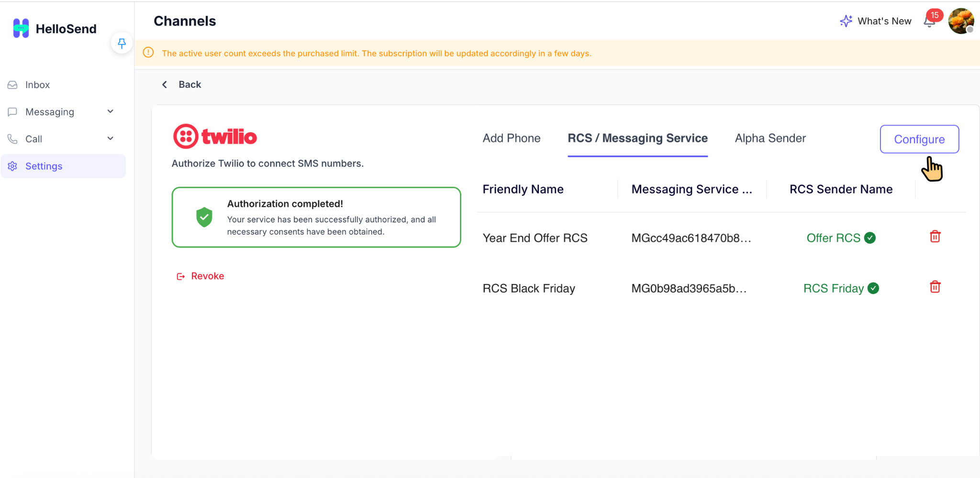Click Authorize Twilio to connect SMS numbers text
Viewport: 980px width, 478px height.
pos(267,163)
